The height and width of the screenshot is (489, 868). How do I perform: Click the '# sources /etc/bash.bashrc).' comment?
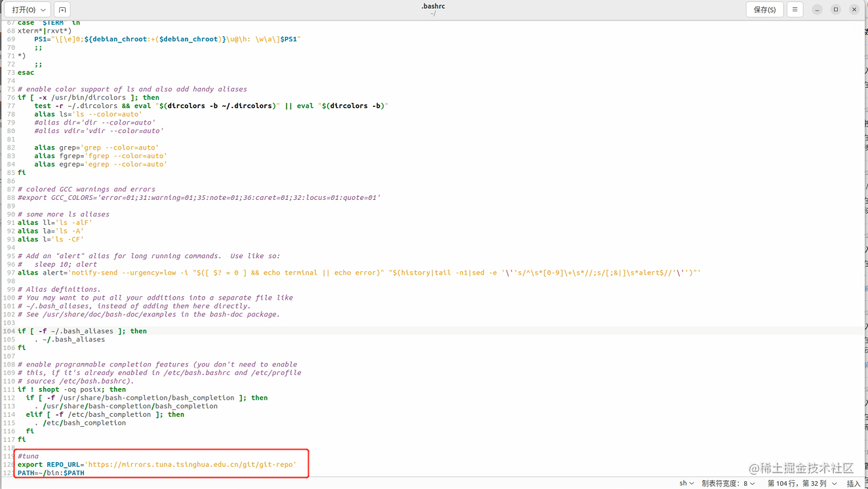pos(76,381)
